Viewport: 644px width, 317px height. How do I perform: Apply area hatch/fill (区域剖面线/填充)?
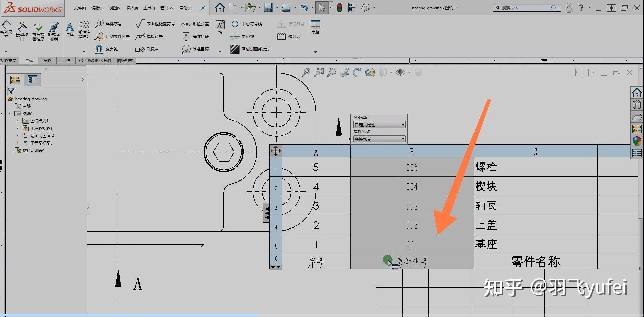coord(251,49)
